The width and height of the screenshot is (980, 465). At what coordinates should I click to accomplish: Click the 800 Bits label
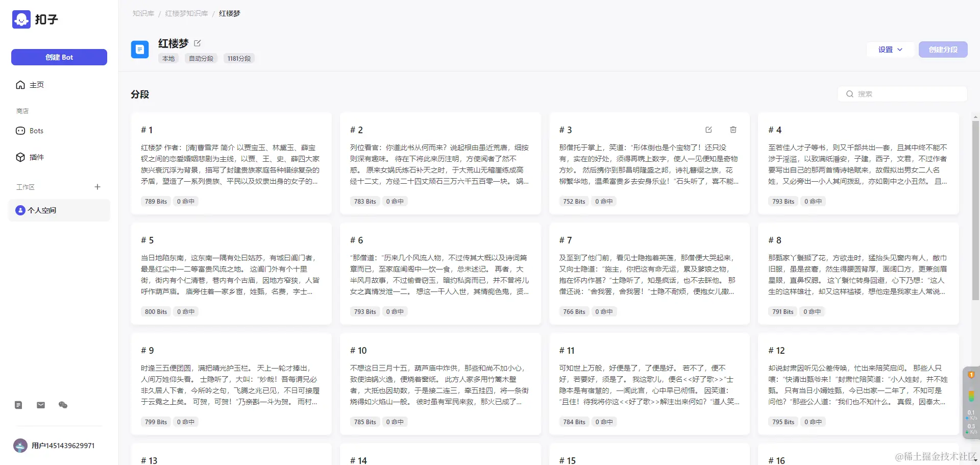point(156,312)
